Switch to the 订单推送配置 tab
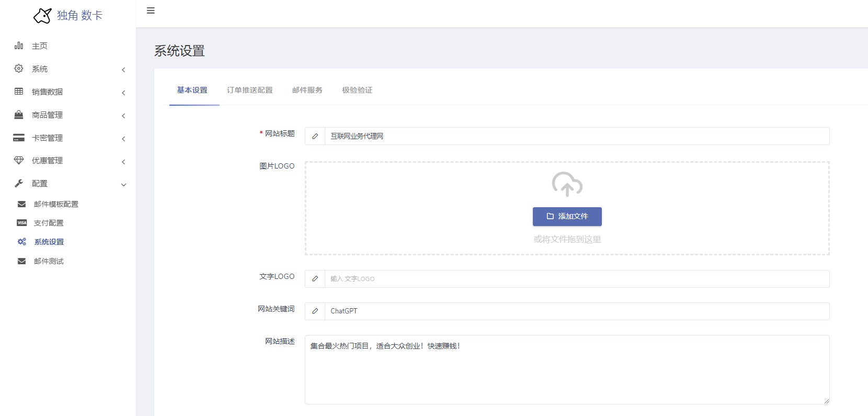This screenshot has height=416, width=868. [x=249, y=90]
